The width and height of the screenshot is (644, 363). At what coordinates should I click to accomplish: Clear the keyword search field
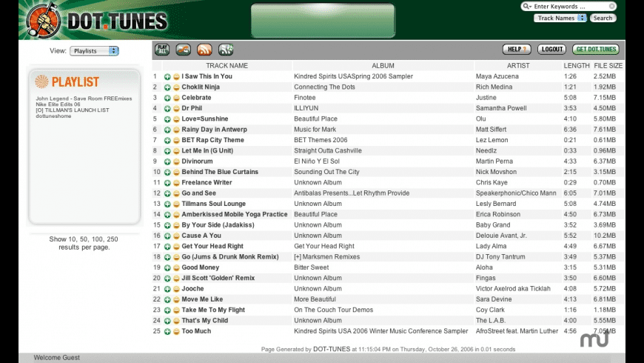coord(611,6)
